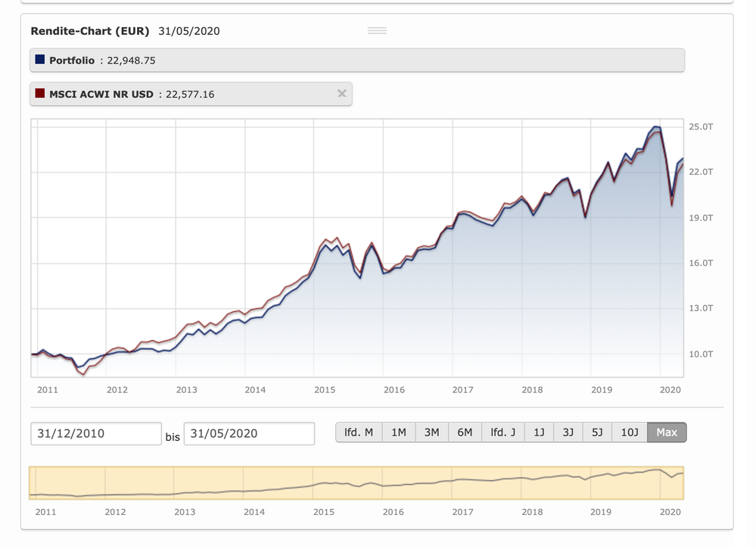
Task: Switch to the 1J time range
Action: [x=539, y=432]
